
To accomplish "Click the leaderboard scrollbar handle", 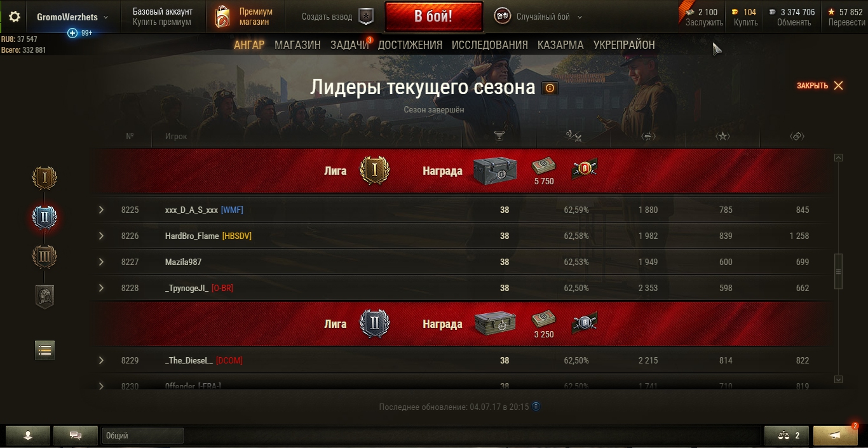I will click(838, 271).
